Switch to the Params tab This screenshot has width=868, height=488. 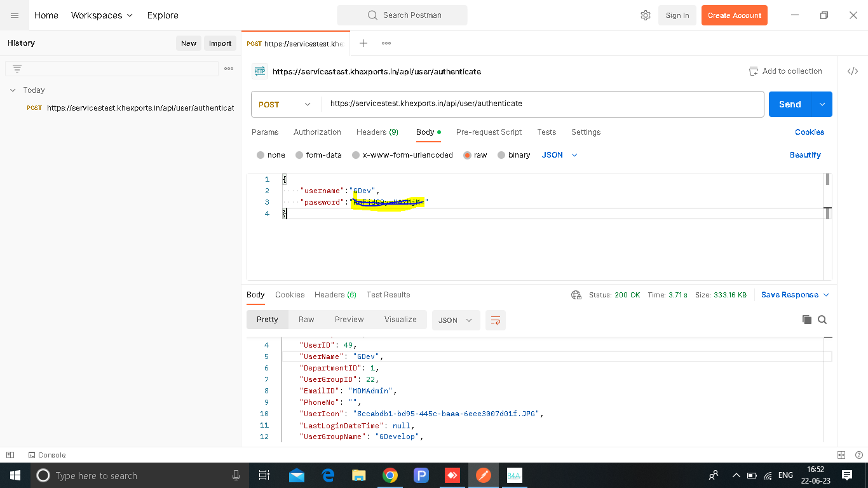pyautogui.click(x=265, y=132)
